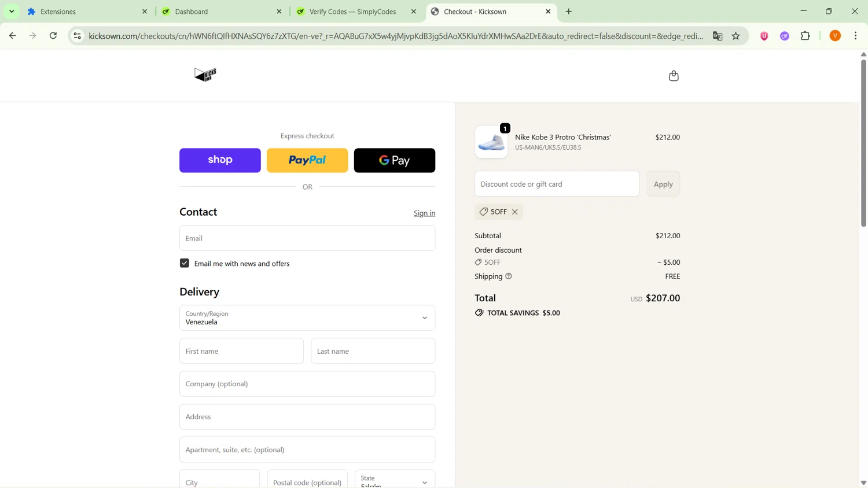Switch to Verify Codes — SimplyCodes tab
The image size is (868, 488).
click(x=356, y=12)
